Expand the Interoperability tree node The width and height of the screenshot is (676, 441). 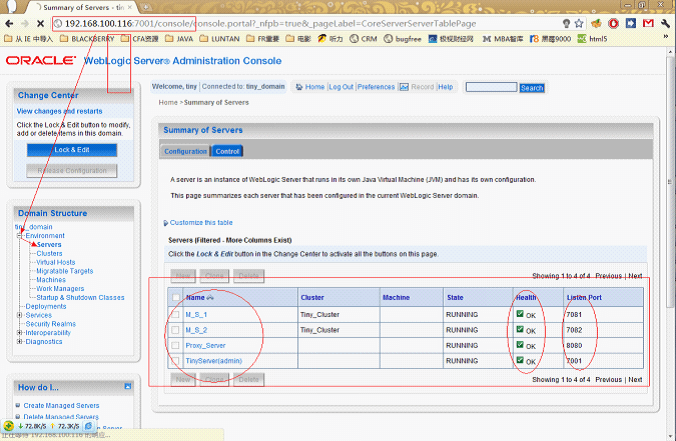click(19, 333)
